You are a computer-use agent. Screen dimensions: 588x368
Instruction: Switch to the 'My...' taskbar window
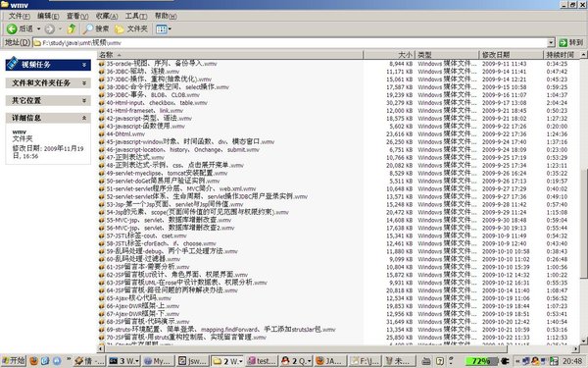click(x=158, y=361)
